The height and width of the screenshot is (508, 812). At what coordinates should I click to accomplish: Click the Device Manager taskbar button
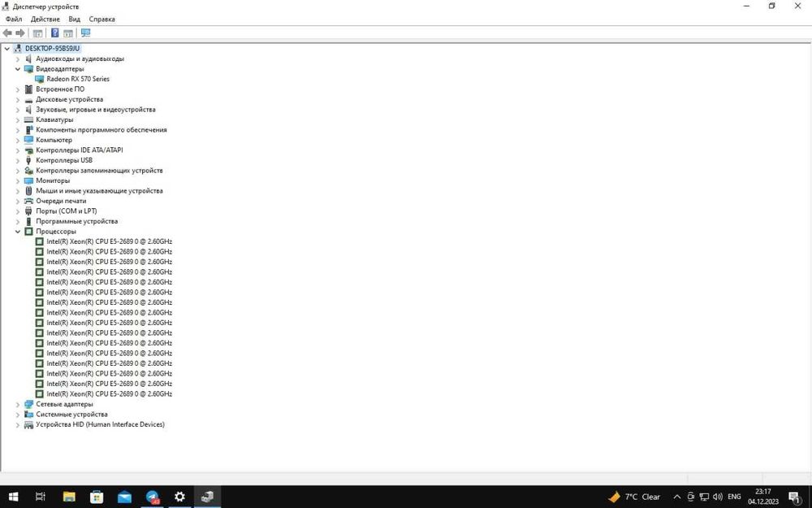click(207, 497)
